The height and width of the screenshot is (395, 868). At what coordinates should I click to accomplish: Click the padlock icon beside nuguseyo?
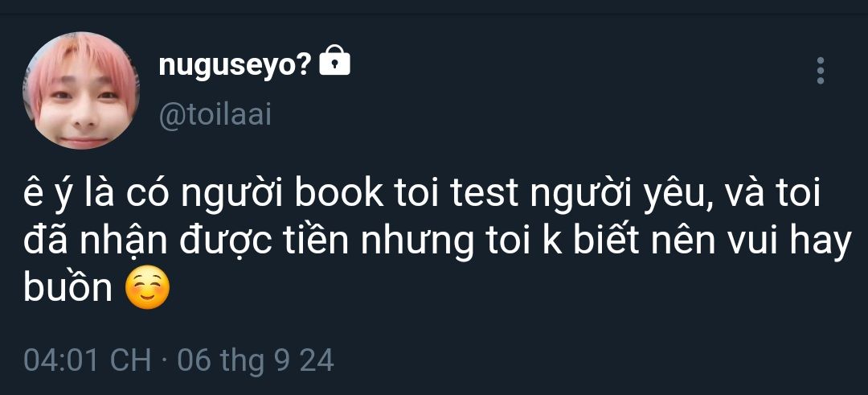335,60
